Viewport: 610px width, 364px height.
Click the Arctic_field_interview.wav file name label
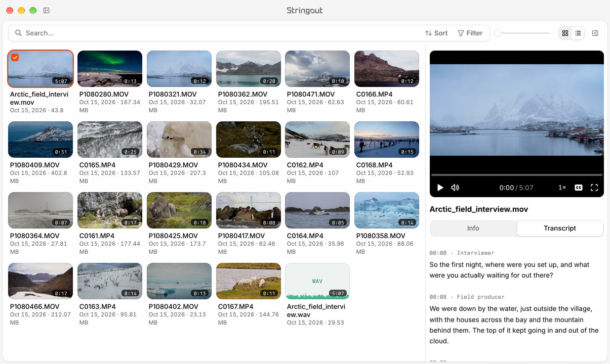click(x=316, y=310)
